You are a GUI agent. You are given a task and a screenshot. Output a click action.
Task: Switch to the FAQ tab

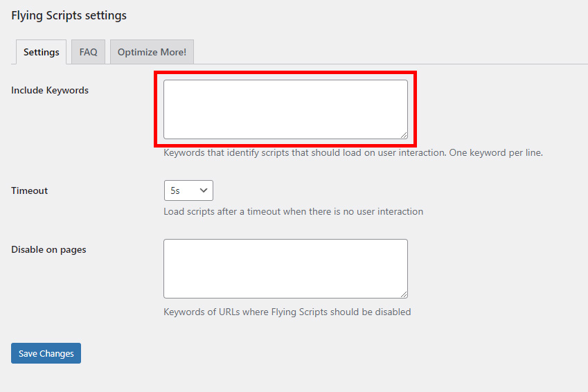[x=88, y=52]
